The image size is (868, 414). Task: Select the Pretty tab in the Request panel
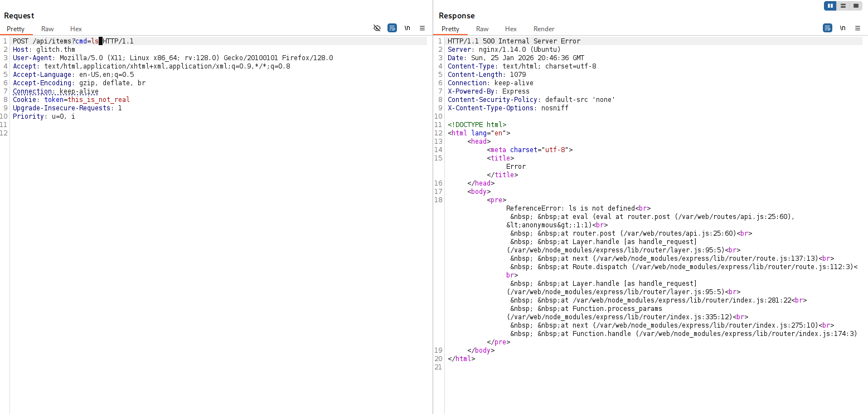16,29
